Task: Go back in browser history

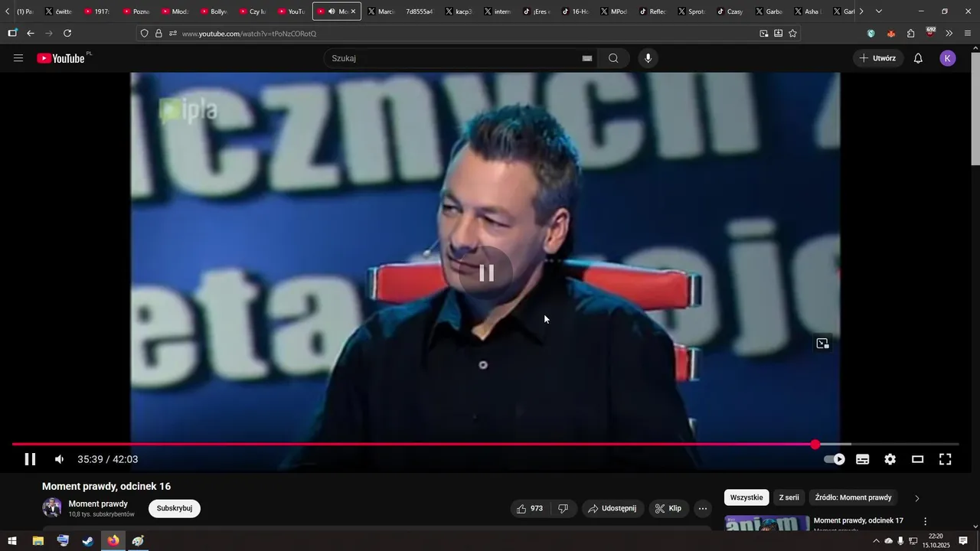Action: [x=31, y=34]
